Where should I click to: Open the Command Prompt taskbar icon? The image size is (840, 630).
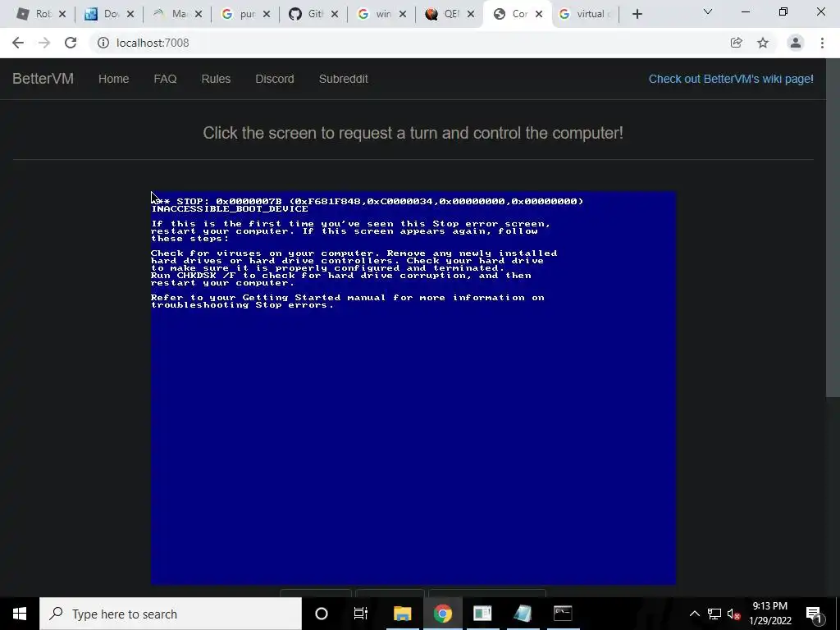(563, 614)
